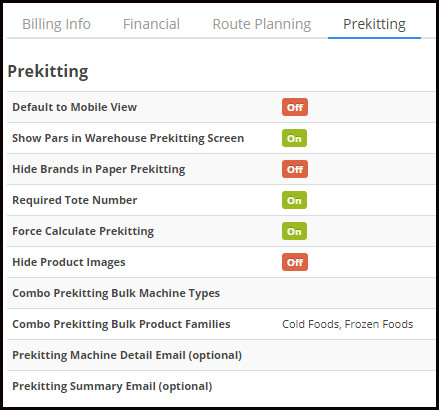This screenshot has width=439, height=410.
Task: Enable Hide Brands in Paper Prekitting
Action: click(x=295, y=169)
